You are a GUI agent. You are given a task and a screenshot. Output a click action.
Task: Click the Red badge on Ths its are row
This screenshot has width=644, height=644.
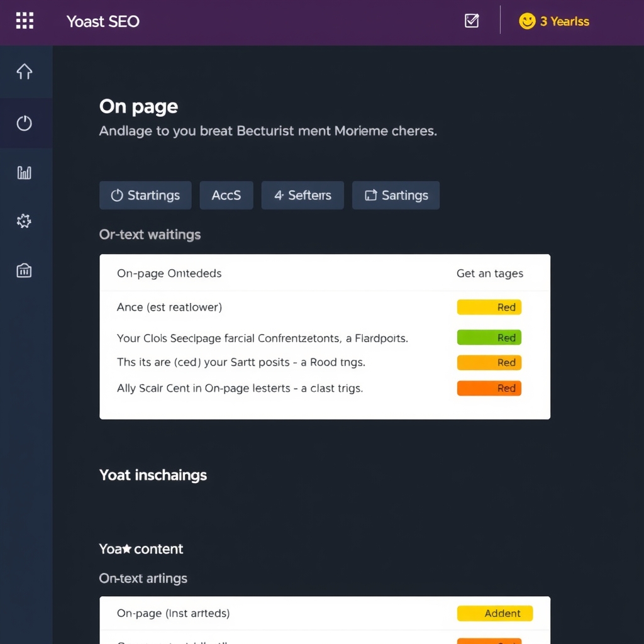click(x=489, y=363)
